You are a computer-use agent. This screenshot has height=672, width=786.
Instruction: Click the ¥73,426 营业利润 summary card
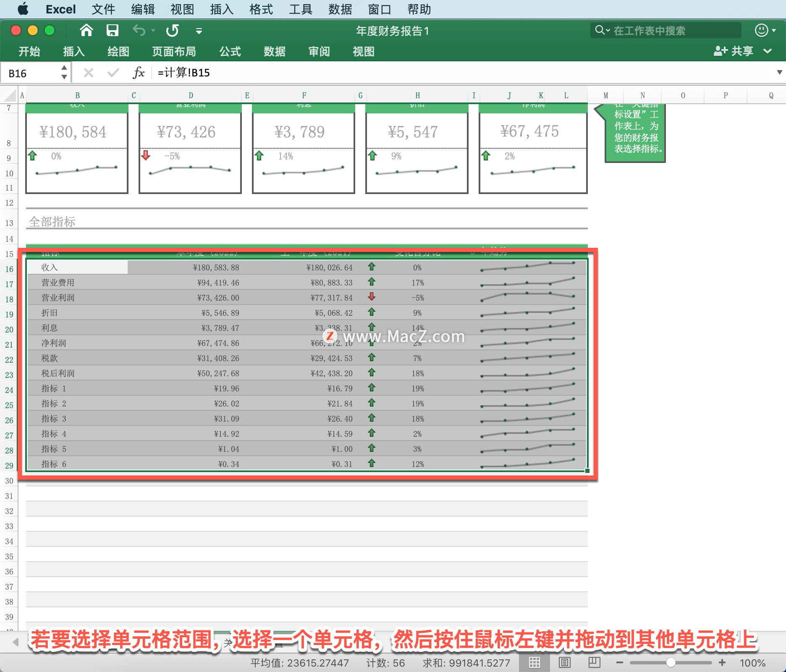pyautogui.click(x=190, y=150)
